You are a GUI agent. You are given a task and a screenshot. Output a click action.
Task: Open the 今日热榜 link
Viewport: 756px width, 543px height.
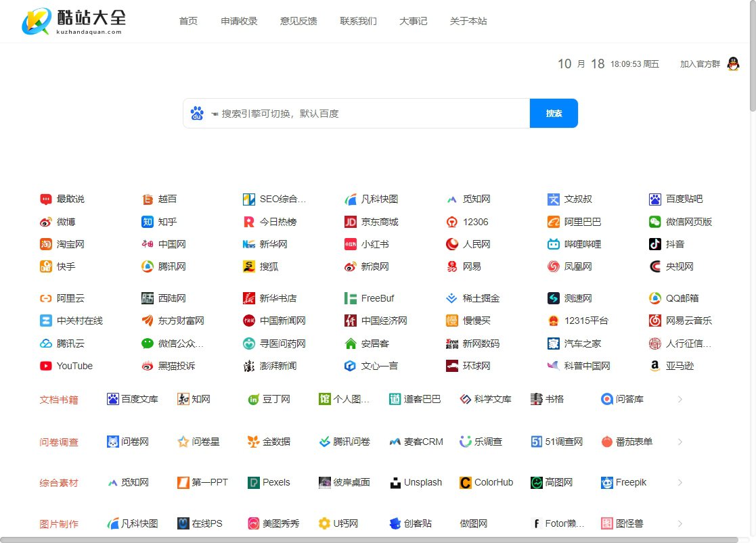[x=269, y=222]
